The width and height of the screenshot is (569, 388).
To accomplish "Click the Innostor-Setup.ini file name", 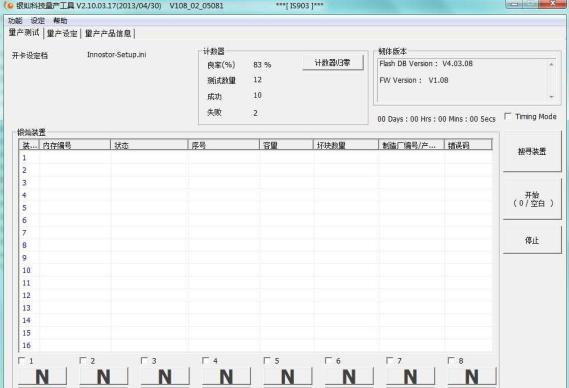I will click(x=116, y=55).
